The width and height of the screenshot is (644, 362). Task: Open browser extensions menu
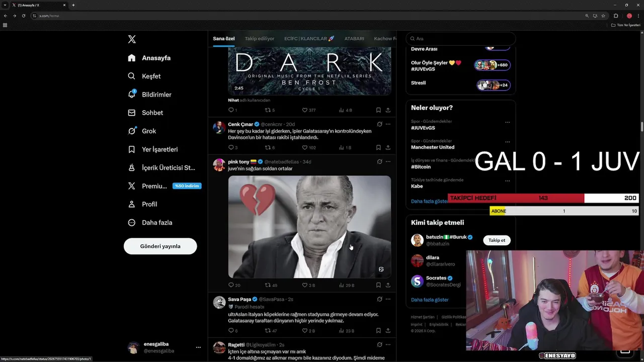[x=616, y=16]
